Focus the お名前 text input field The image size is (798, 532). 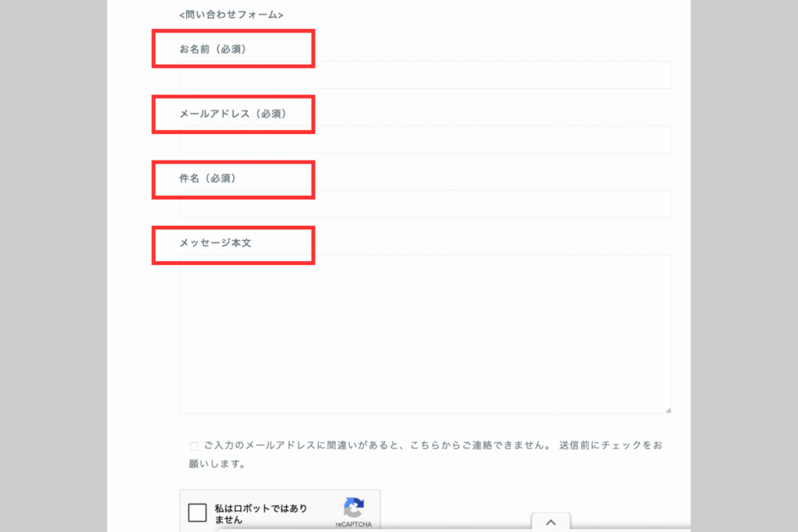[425, 76]
